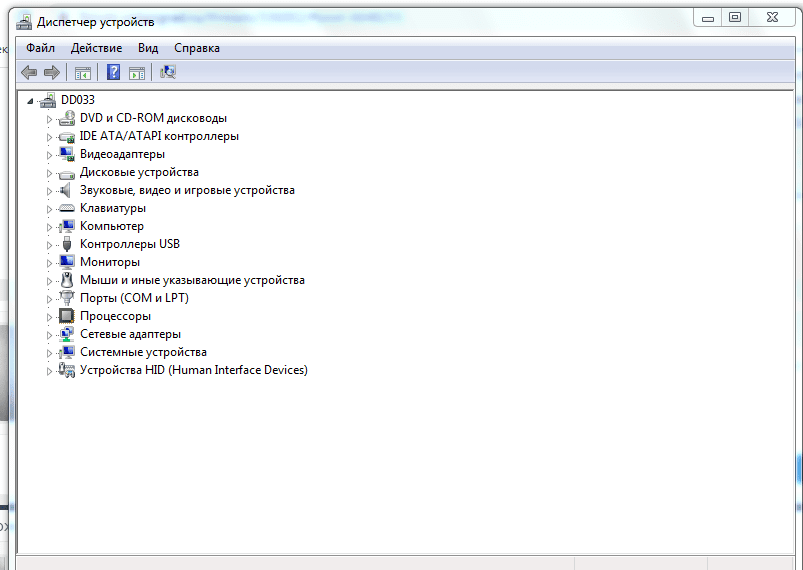Click the Device Manager title bar icon
The image size is (803, 570).
[x=24, y=22]
